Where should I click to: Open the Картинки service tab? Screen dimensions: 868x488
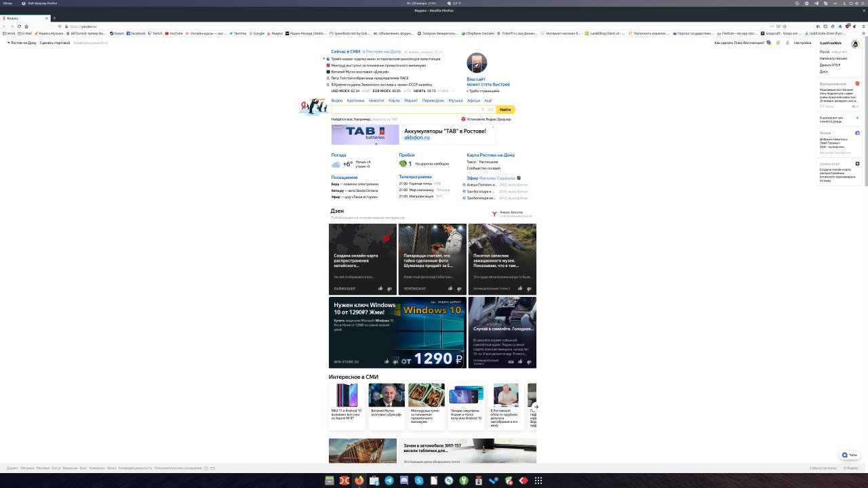(355, 100)
